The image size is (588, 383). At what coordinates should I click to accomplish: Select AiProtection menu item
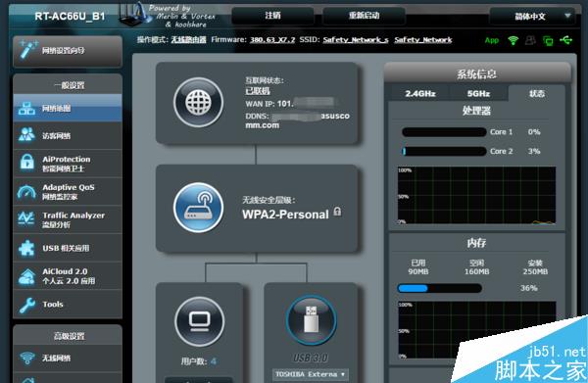pyautogui.click(x=68, y=164)
